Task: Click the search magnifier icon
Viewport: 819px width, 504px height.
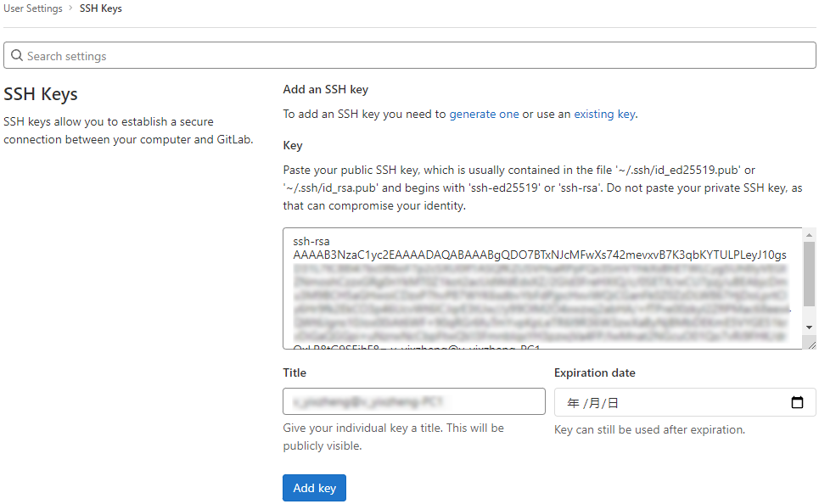Action: coord(17,55)
